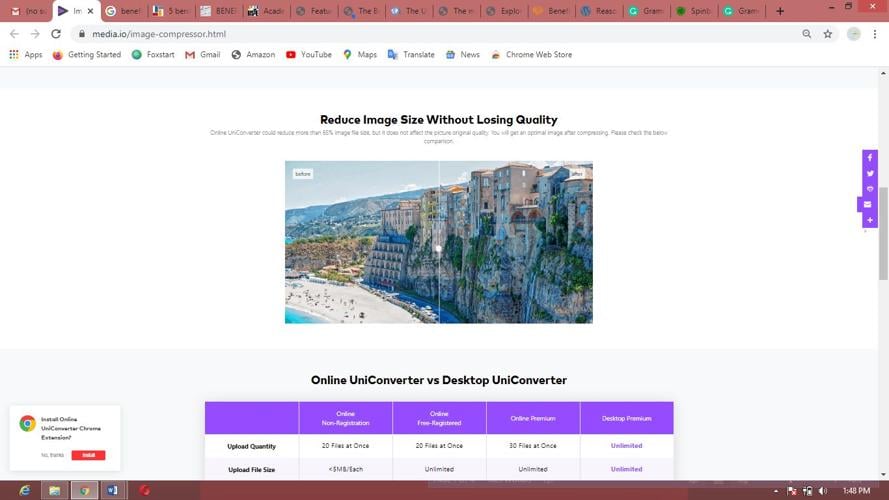Image resolution: width=889 pixels, height=500 pixels.
Task: Open the Getting Started bookmark
Action: (x=87, y=54)
